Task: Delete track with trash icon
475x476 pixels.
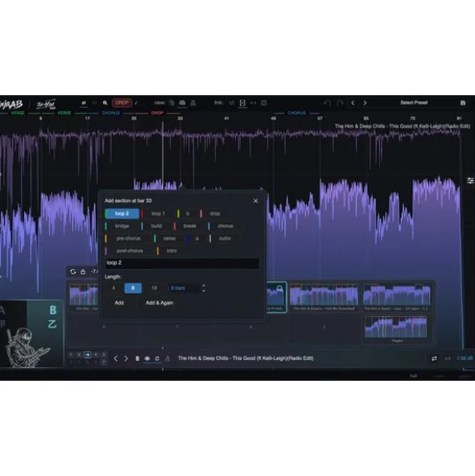Action: click(x=137, y=359)
